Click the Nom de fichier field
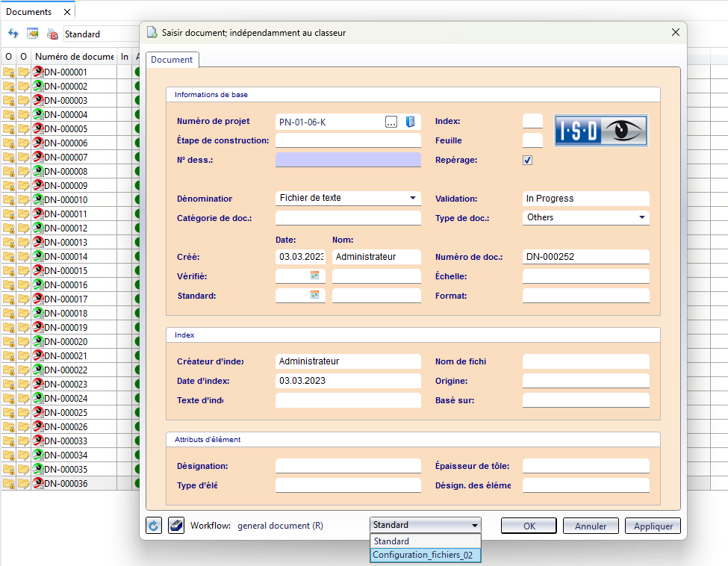 coord(586,361)
